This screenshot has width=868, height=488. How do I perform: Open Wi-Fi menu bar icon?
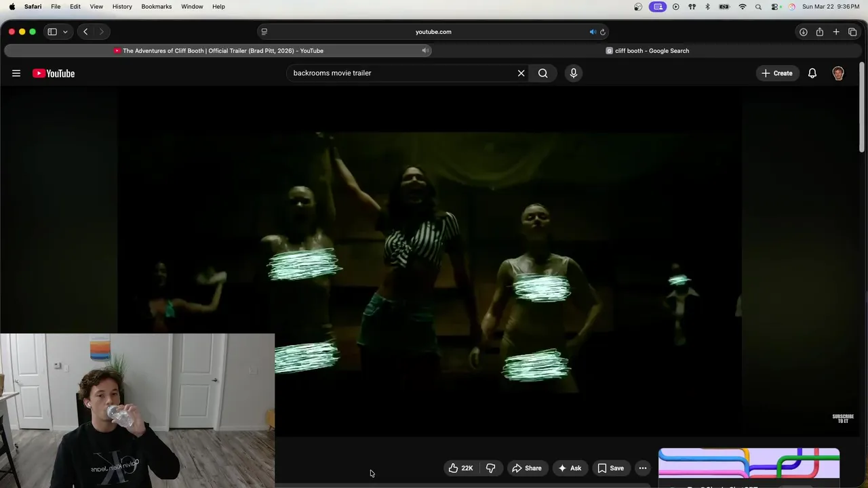click(x=743, y=7)
